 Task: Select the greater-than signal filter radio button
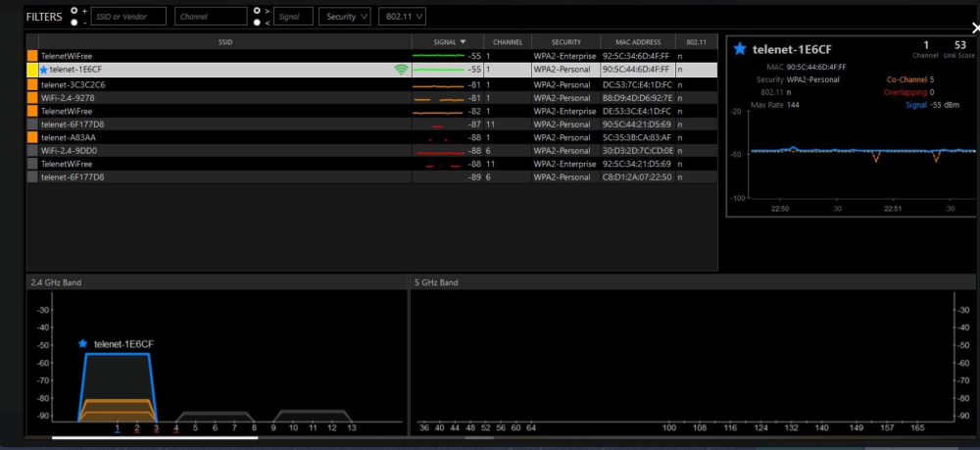point(258,11)
